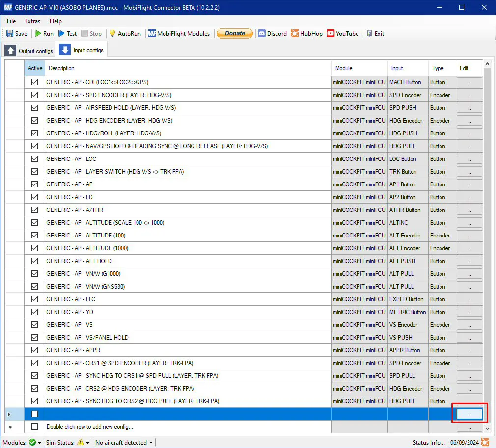Toggle Active for AIRSPEED HOLD row
This screenshot has width=496, height=448.
(x=34, y=108)
